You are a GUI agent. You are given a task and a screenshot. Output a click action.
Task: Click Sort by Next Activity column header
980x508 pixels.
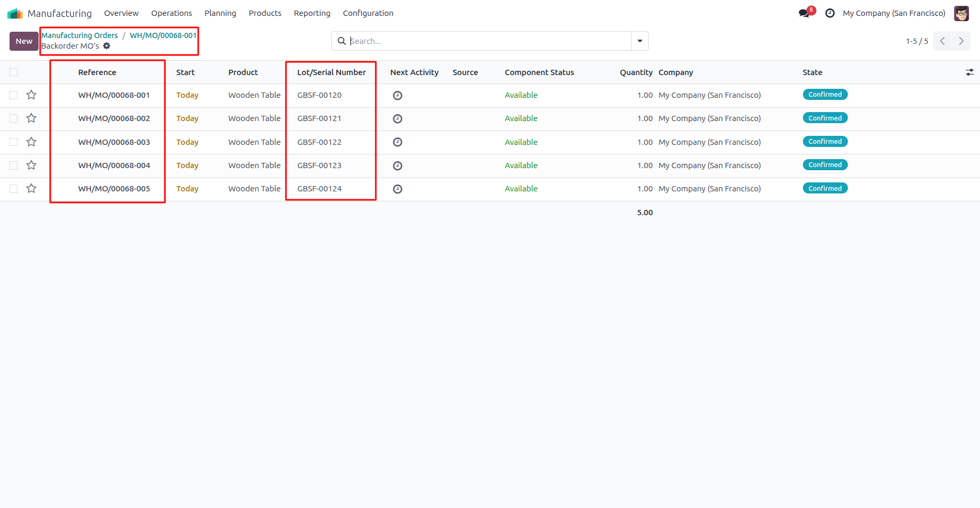[x=414, y=72]
